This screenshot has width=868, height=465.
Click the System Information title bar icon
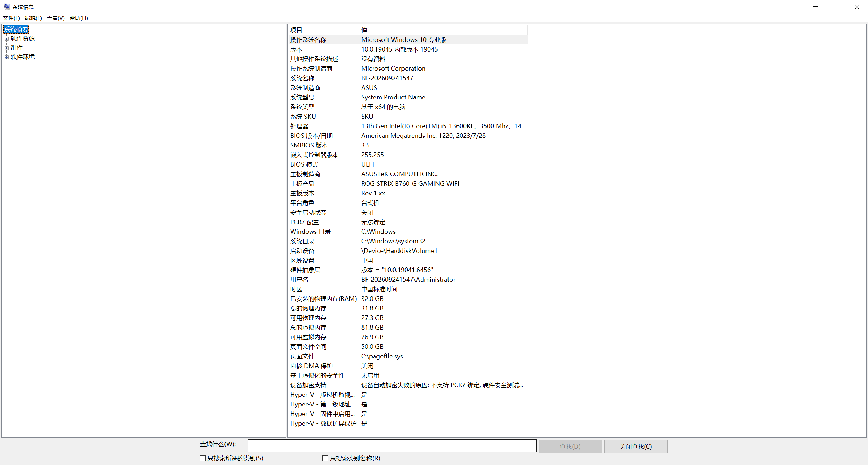click(7, 7)
